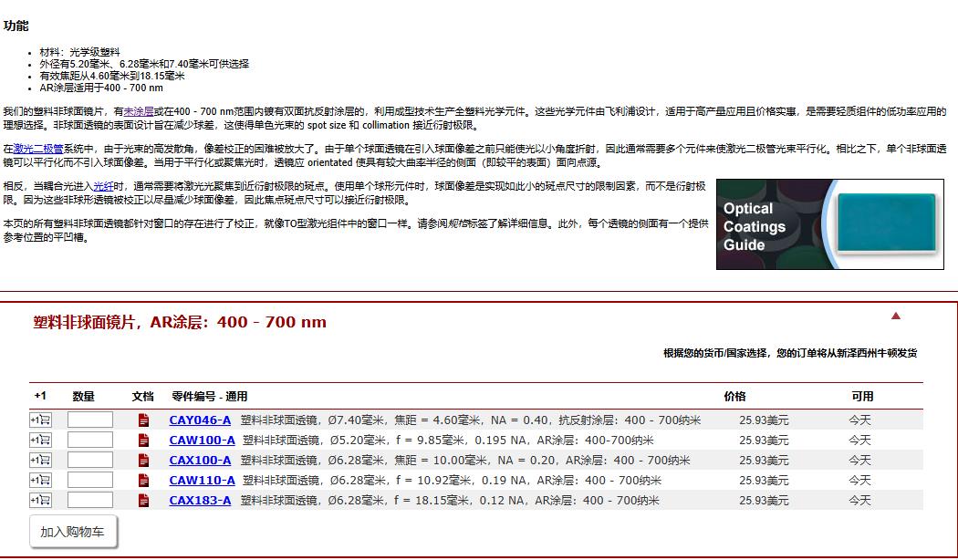
Task: Collapse section with the red triangle arrow
Action: coord(896,316)
